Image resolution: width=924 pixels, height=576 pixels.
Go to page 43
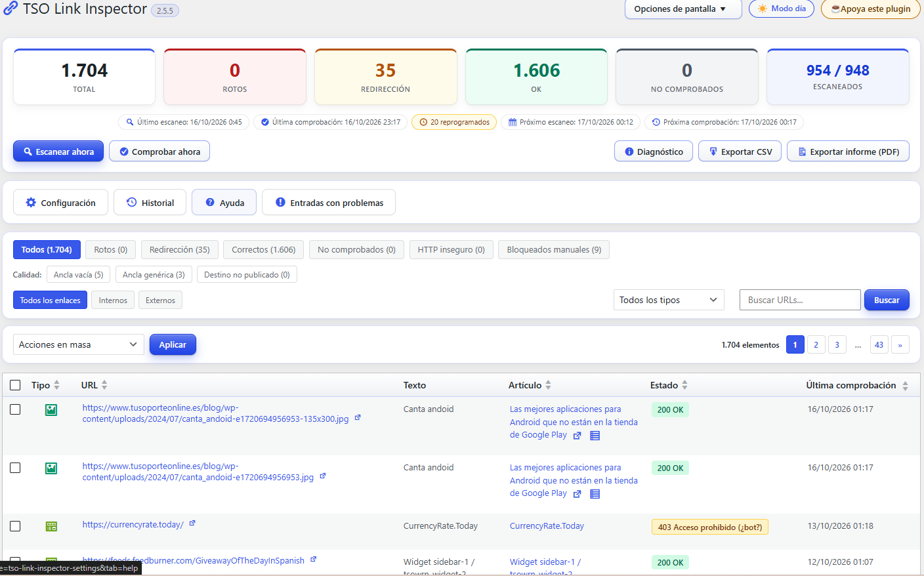click(x=879, y=344)
